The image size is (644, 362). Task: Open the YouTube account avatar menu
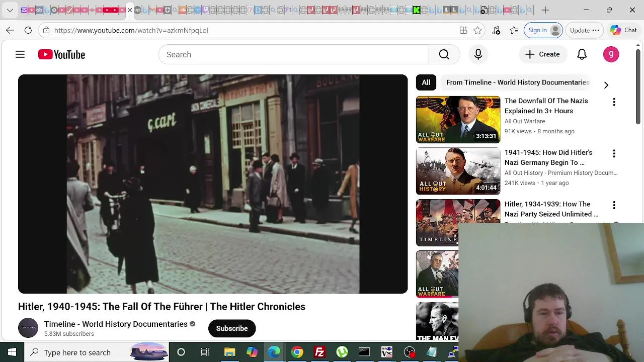[611, 54]
